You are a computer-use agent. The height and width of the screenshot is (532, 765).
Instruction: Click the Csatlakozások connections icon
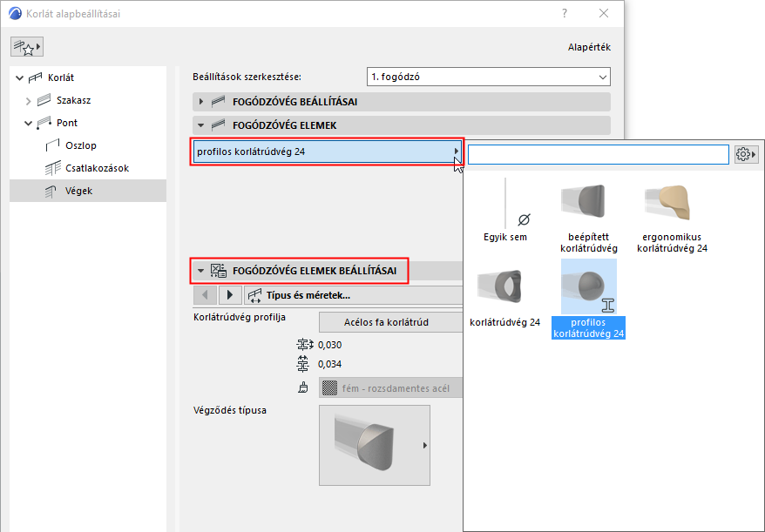(52, 168)
